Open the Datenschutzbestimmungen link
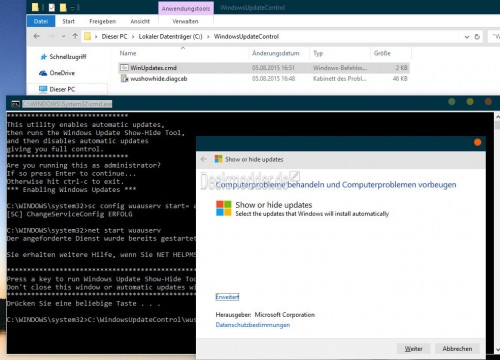 (253, 325)
